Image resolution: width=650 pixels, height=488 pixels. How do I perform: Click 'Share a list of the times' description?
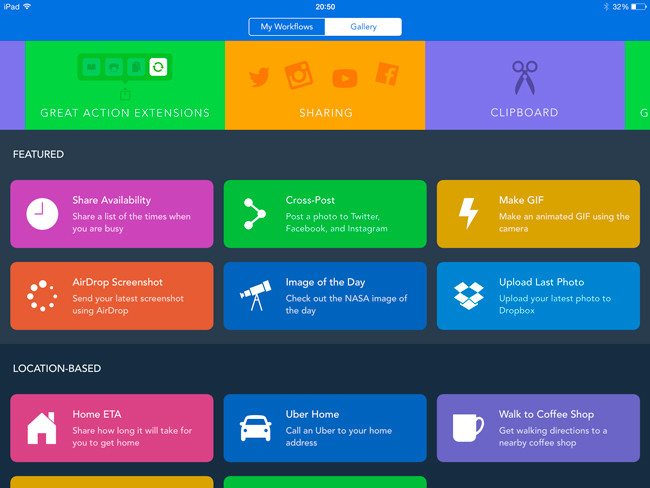pos(131,223)
